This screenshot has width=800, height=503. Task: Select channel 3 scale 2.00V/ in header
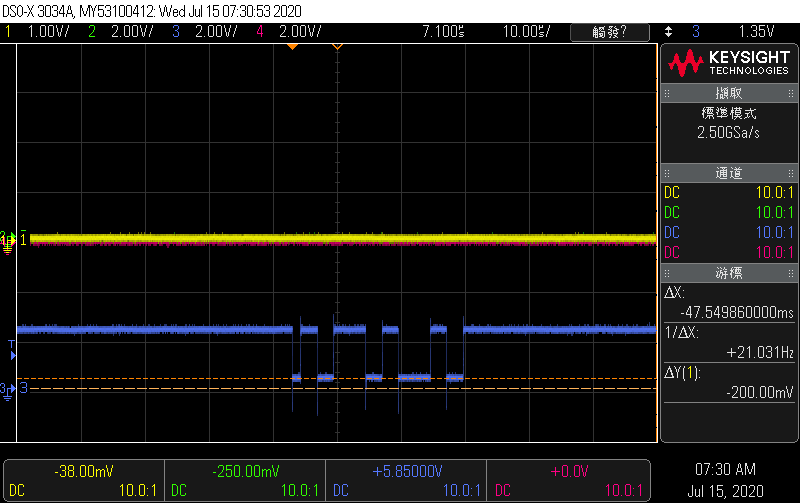click(216, 32)
